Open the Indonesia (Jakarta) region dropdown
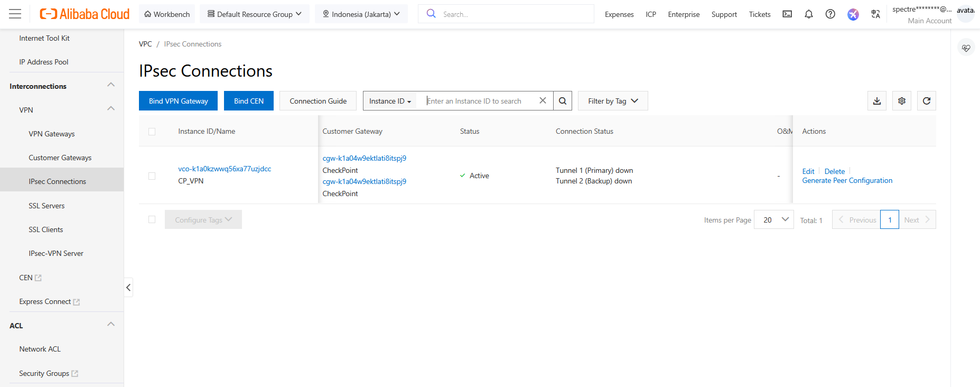This screenshot has height=387, width=980. click(x=361, y=14)
